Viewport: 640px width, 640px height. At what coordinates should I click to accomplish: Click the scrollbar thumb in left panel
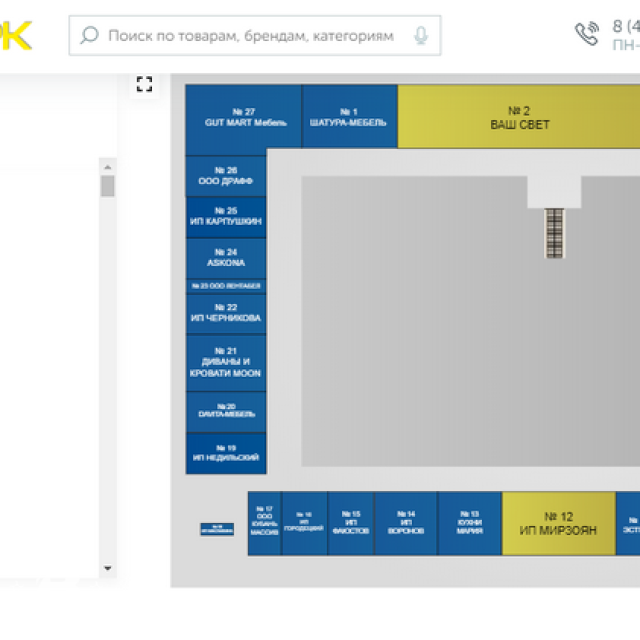[x=108, y=186]
